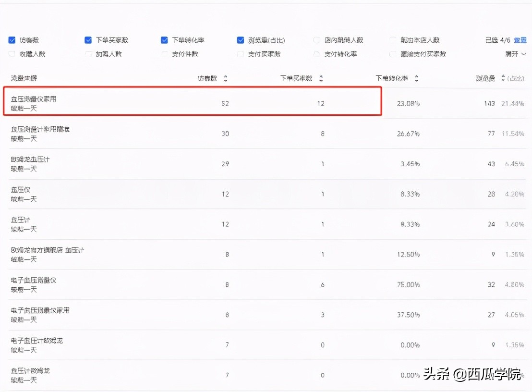Screen dimensions: 532x392
Task: Click share value 4.05%
Action: point(515,315)
